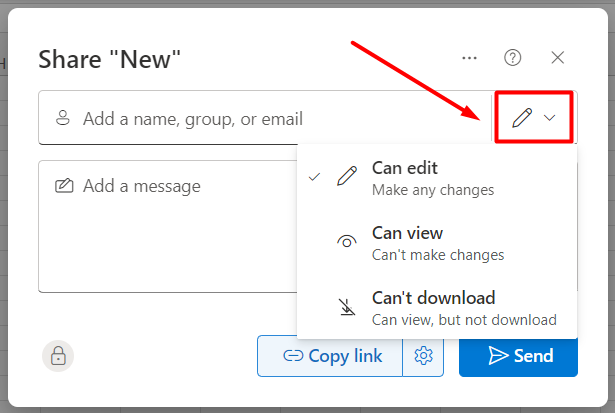Click the lock icon button
The image size is (615, 413).
58,356
